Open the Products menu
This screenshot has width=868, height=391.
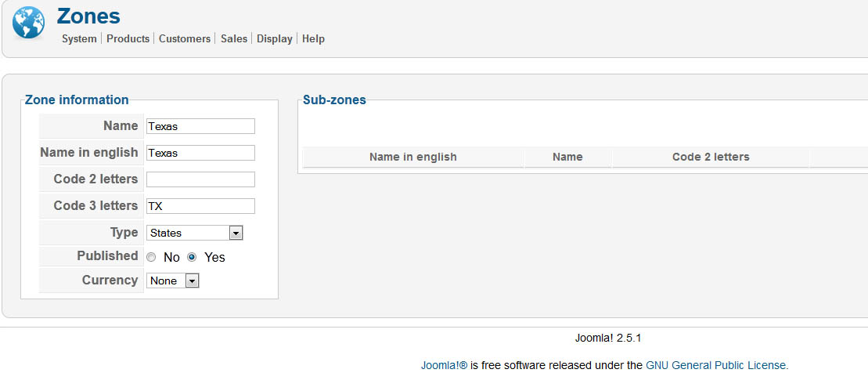coord(128,38)
